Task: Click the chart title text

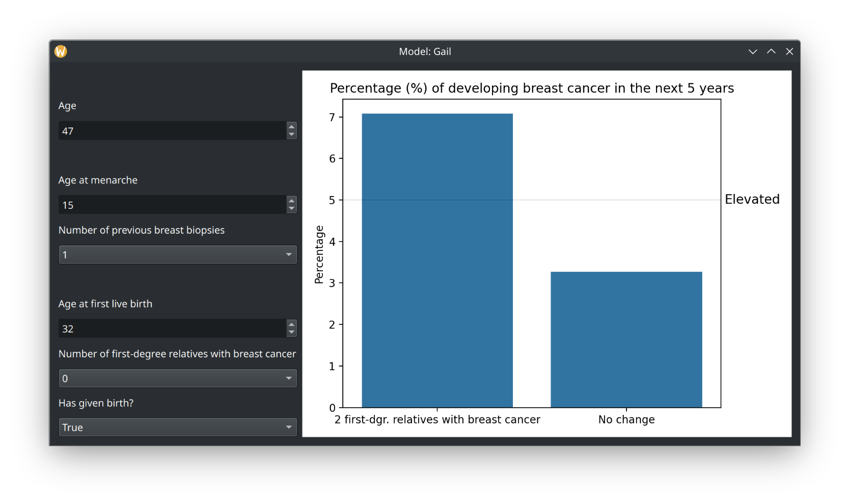Action: 532,89
